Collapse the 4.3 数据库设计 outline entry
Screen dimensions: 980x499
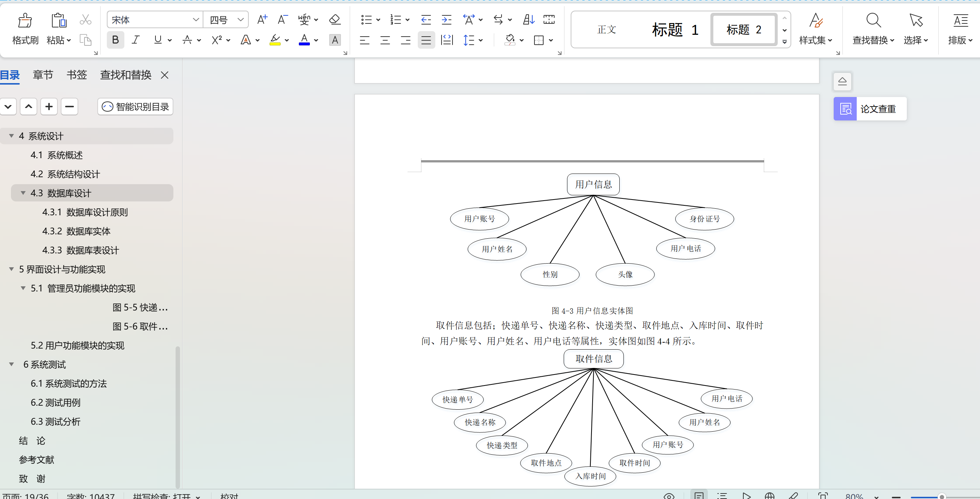(x=23, y=193)
